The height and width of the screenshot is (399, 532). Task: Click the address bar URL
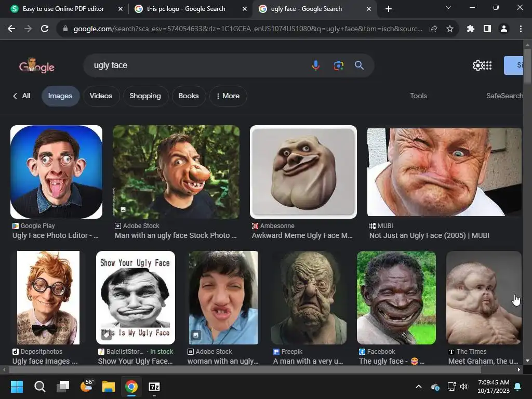(x=248, y=29)
